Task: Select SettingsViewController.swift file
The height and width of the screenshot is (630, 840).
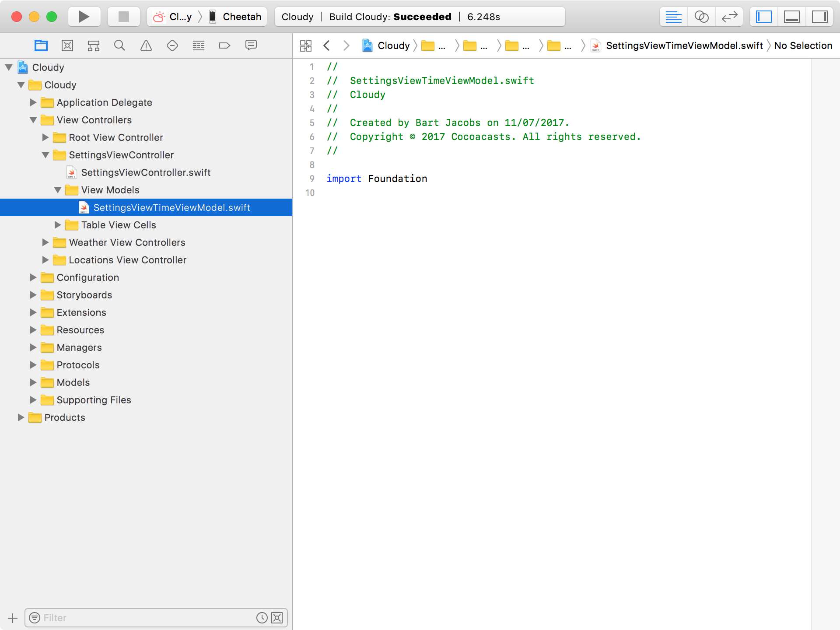Action: (x=146, y=172)
